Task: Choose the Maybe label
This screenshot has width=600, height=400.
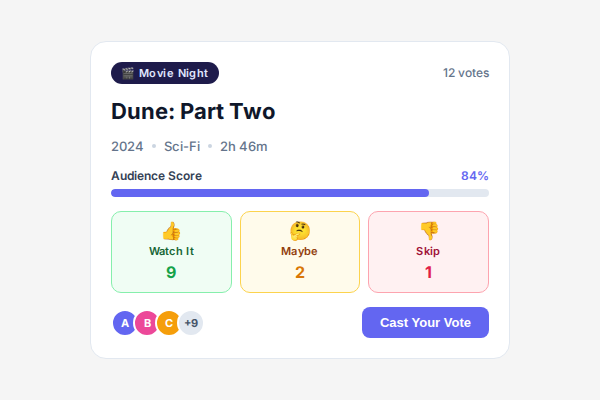Action: (x=299, y=251)
